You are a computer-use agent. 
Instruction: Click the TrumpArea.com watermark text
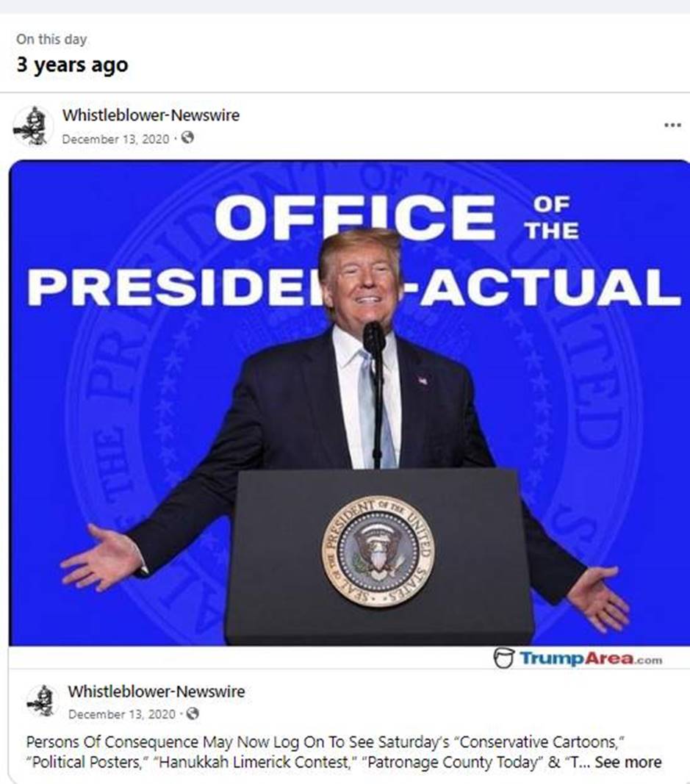pyautogui.click(x=591, y=658)
